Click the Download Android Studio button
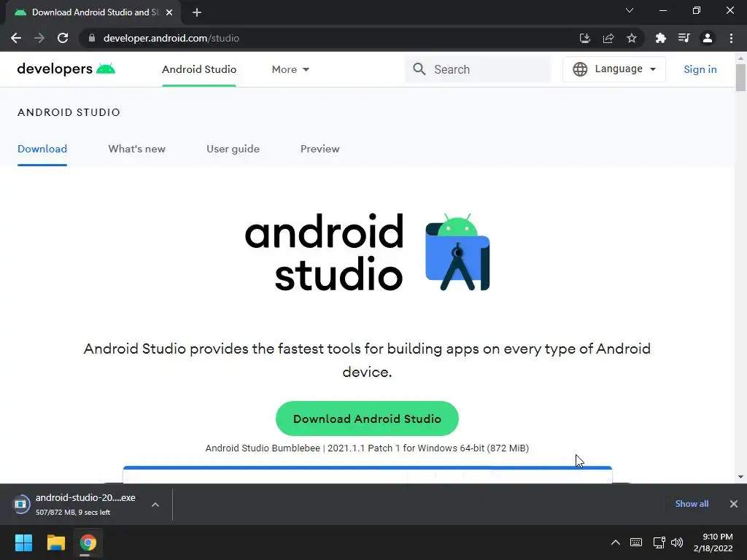This screenshot has height=560, width=747. point(368,419)
